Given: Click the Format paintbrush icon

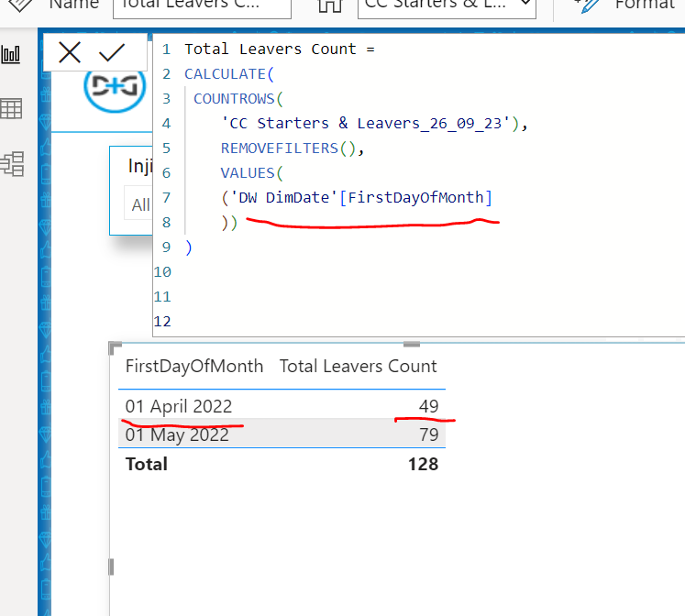Looking at the screenshot, I should pos(588,5).
